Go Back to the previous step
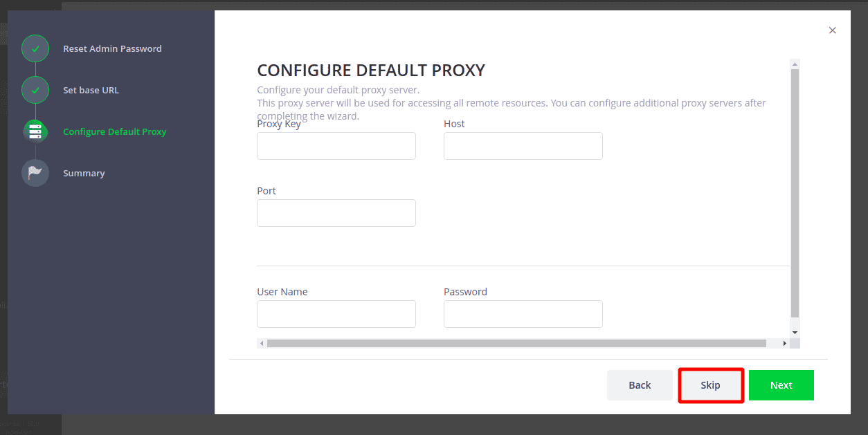This screenshot has height=435, width=868. pos(640,385)
